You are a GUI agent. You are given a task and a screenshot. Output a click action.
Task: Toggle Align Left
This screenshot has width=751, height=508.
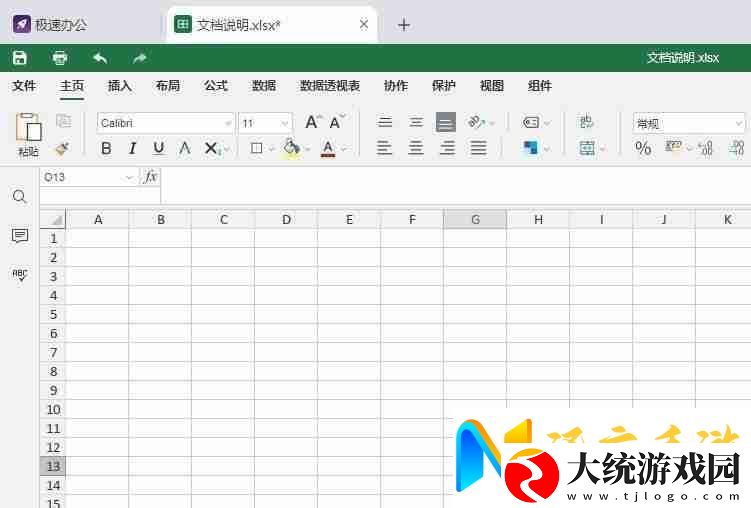pos(385,148)
